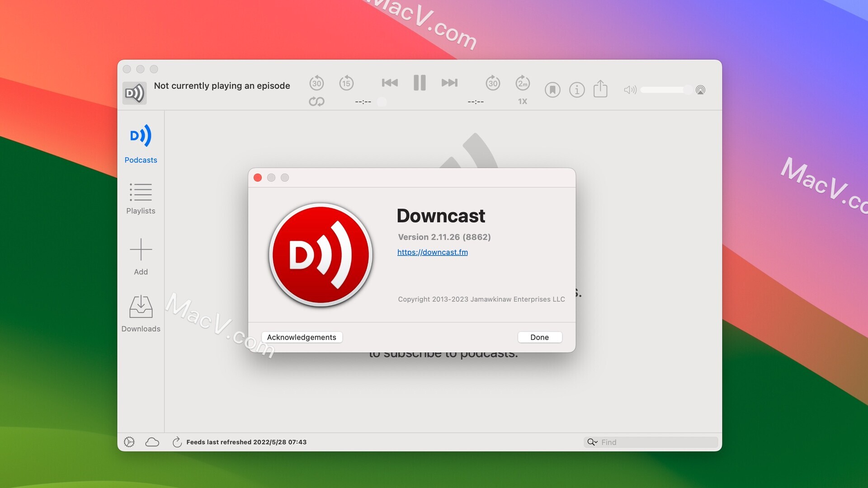Click the now playing Downcast artwork

pos(135,93)
